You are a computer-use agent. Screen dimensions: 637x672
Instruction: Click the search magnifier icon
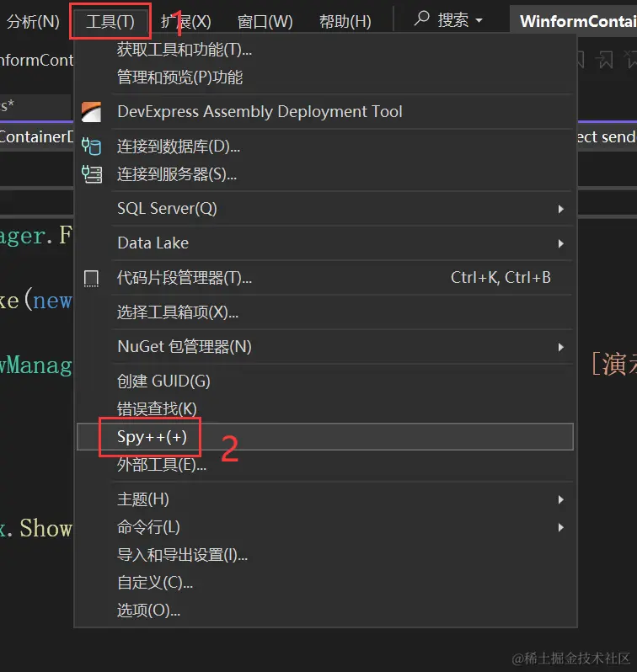(x=421, y=19)
